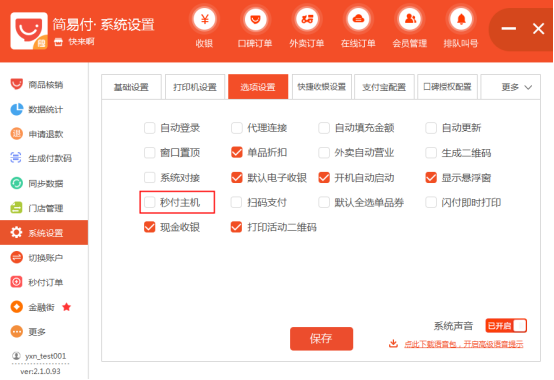
Task: Click the 系统声音 label text
Action: click(x=453, y=326)
